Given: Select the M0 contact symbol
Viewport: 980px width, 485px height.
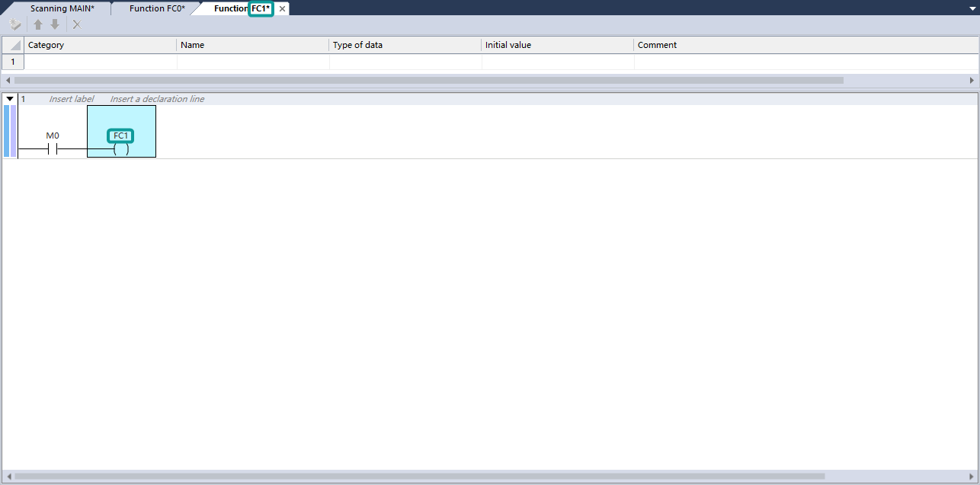Looking at the screenshot, I should point(53,149).
